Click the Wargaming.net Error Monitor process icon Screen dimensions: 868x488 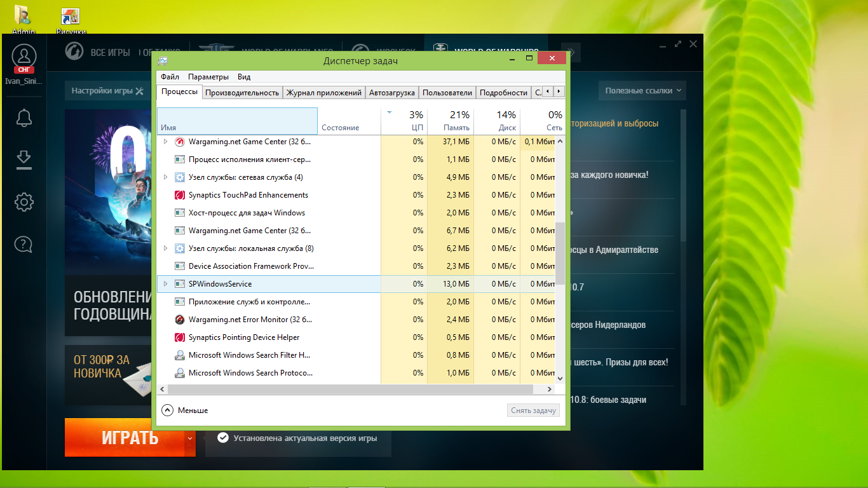[179, 320]
